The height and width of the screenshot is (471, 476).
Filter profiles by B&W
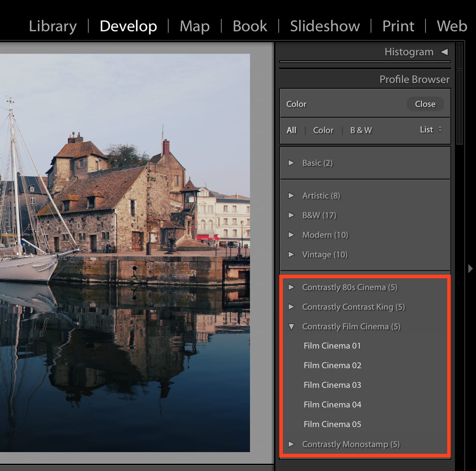click(361, 130)
